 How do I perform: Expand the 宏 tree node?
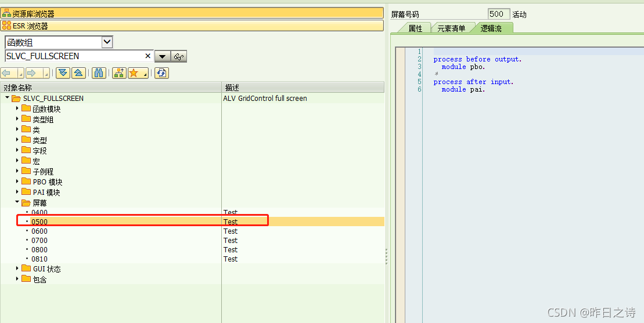click(x=17, y=160)
